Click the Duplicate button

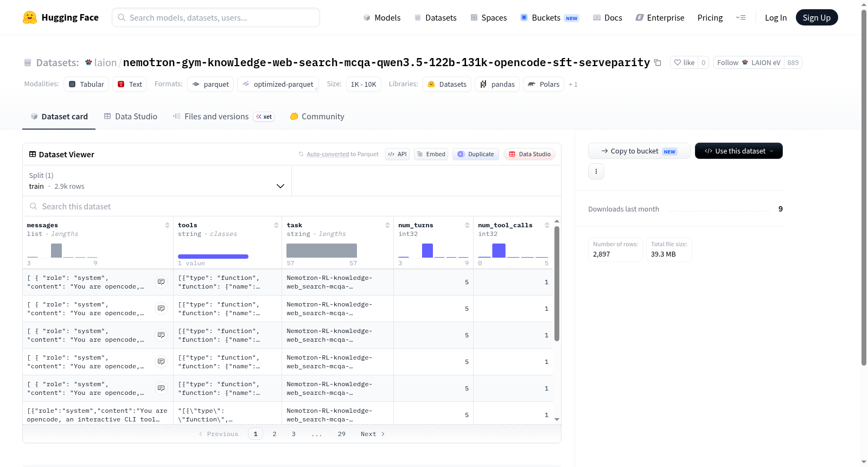(x=476, y=154)
